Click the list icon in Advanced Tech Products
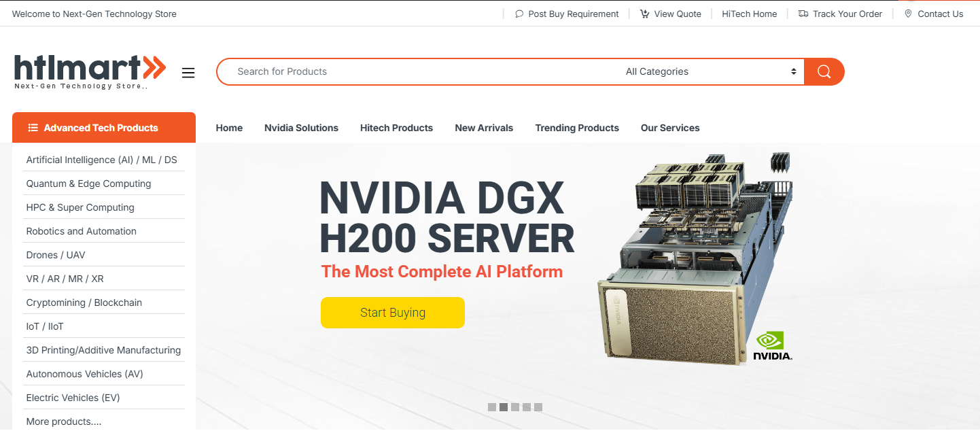Image resolution: width=980 pixels, height=433 pixels. pos(33,128)
